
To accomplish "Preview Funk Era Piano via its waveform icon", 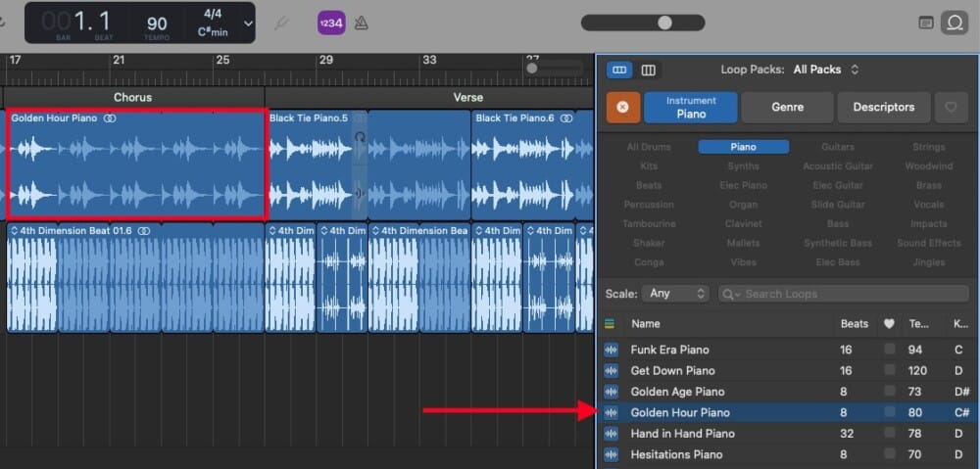I will [611, 350].
